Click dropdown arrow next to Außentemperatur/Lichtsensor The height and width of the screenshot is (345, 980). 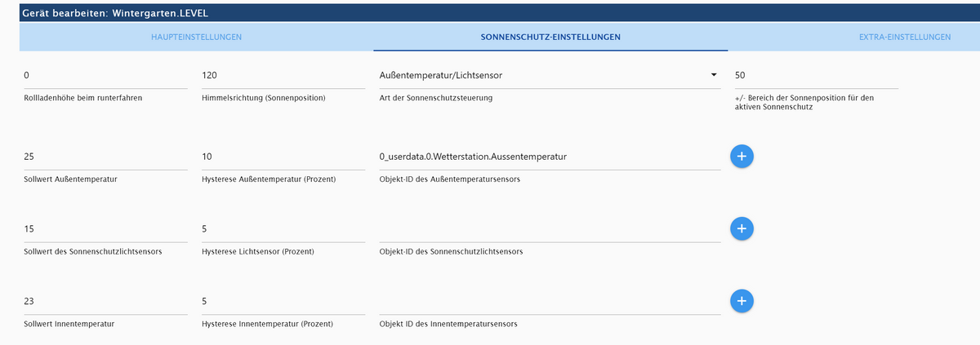(714, 76)
